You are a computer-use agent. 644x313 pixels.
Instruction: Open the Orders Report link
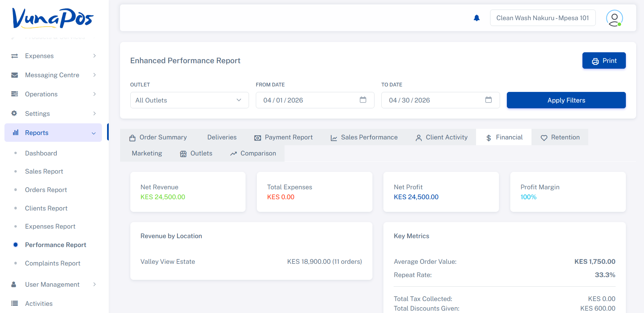tap(46, 190)
